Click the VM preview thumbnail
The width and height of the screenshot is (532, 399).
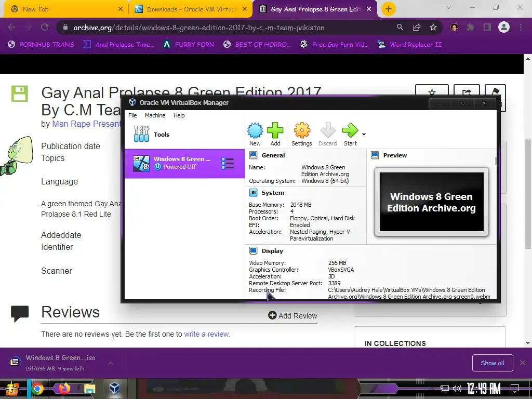click(432, 202)
